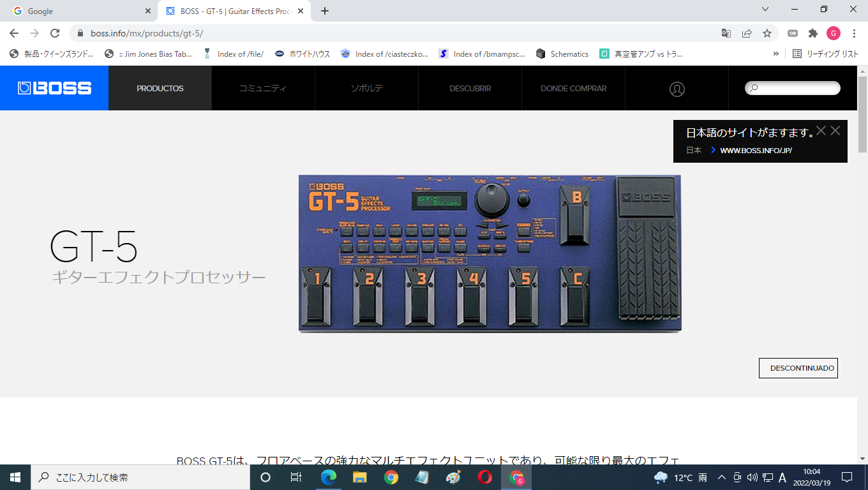Screen dimensions: 868x490
Task: Open the ソポルテ menu
Action: 366,88
